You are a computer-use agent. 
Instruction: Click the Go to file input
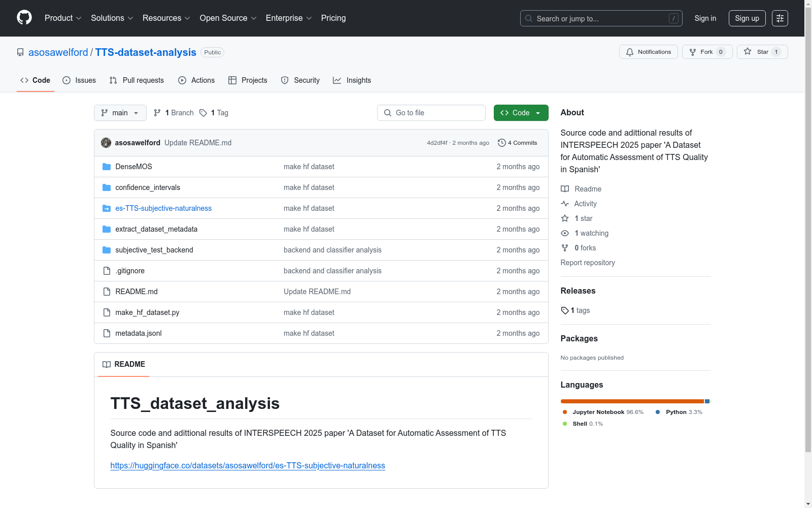point(431,113)
